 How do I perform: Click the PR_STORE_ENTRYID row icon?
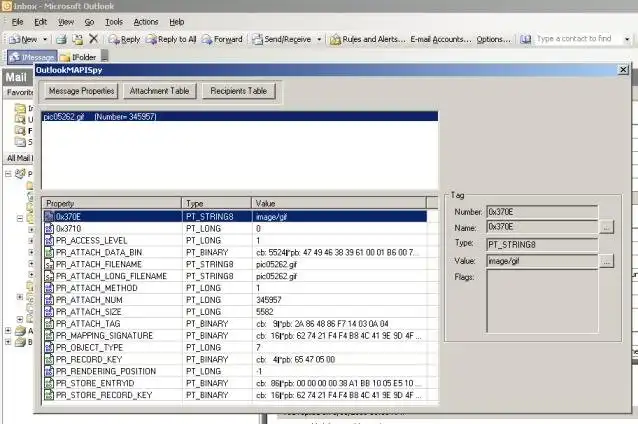coord(49,383)
